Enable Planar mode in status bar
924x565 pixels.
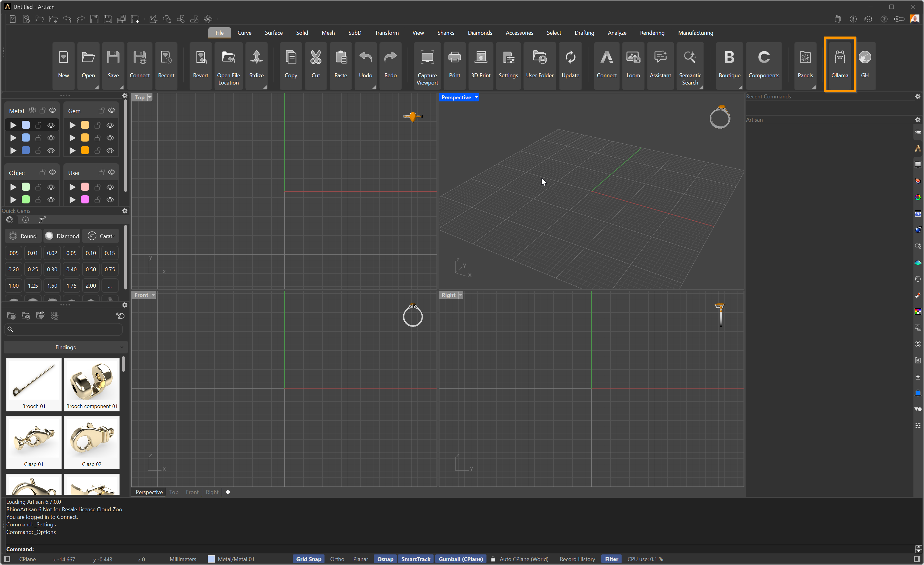pyautogui.click(x=360, y=559)
